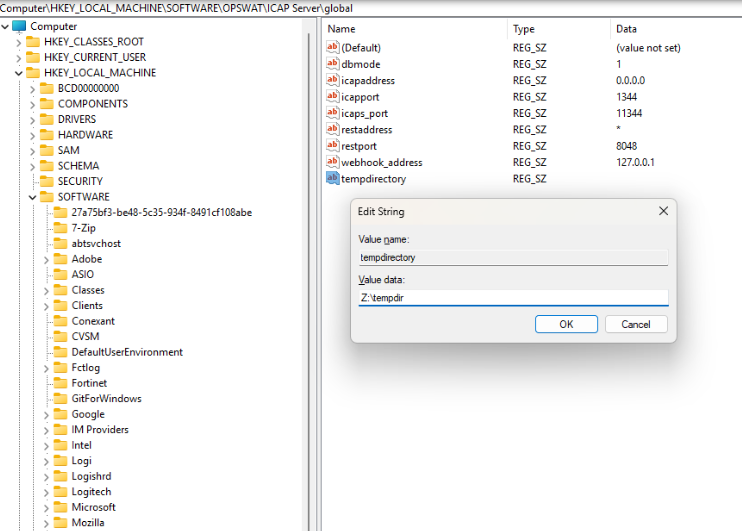The width and height of the screenshot is (742, 531).
Task: Expand the Adobe key
Action: (46, 260)
